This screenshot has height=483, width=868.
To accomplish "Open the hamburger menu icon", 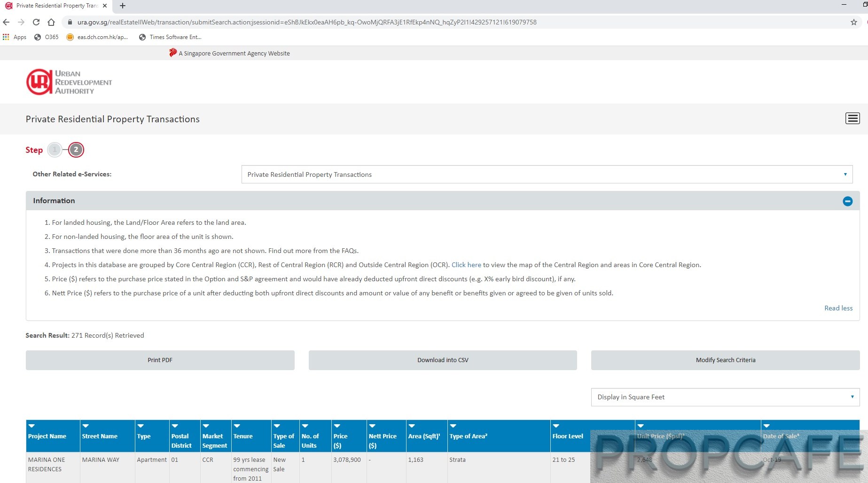I will pos(852,119).
